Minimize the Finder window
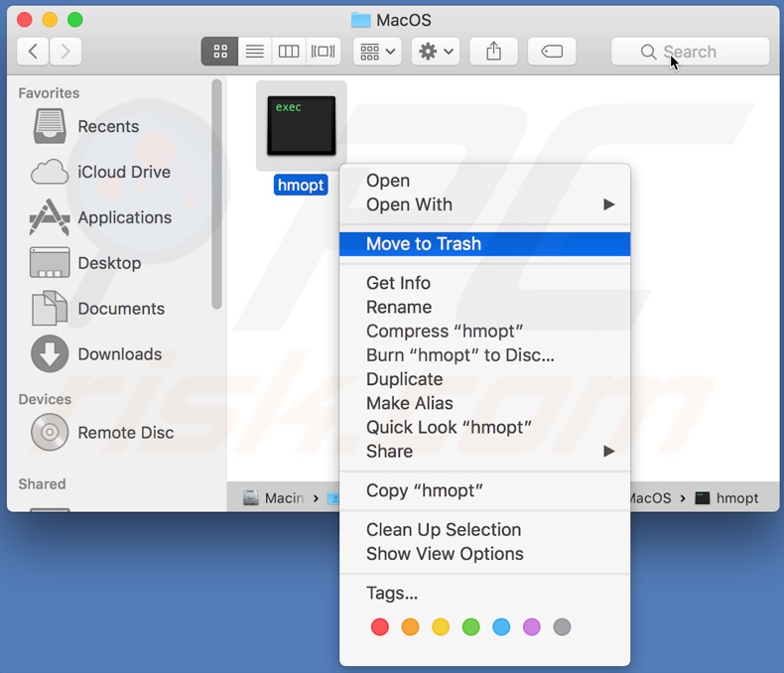The image size is (784, 673). (x=50, y=20)
